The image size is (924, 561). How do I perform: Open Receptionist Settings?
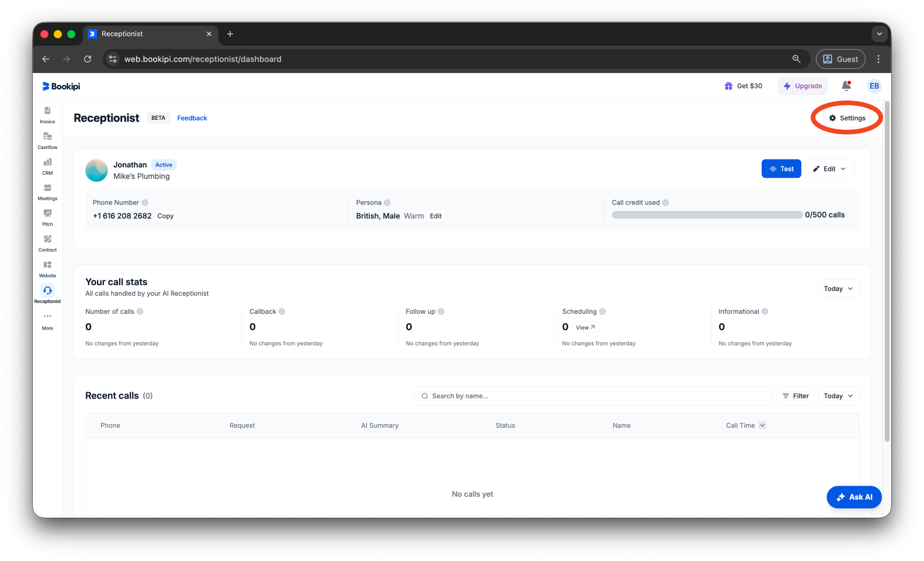(x=847, y=118)
